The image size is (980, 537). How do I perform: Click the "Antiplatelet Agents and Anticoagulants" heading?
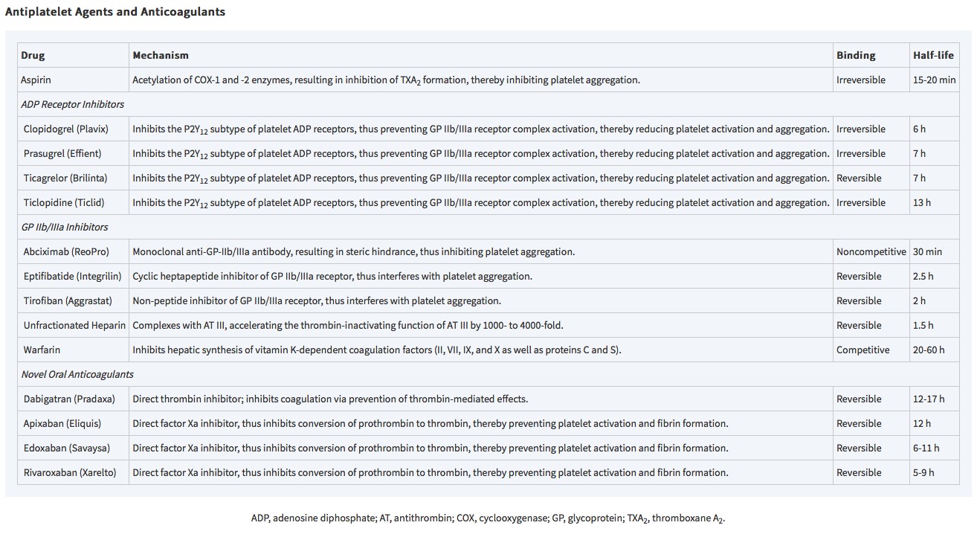115,12
